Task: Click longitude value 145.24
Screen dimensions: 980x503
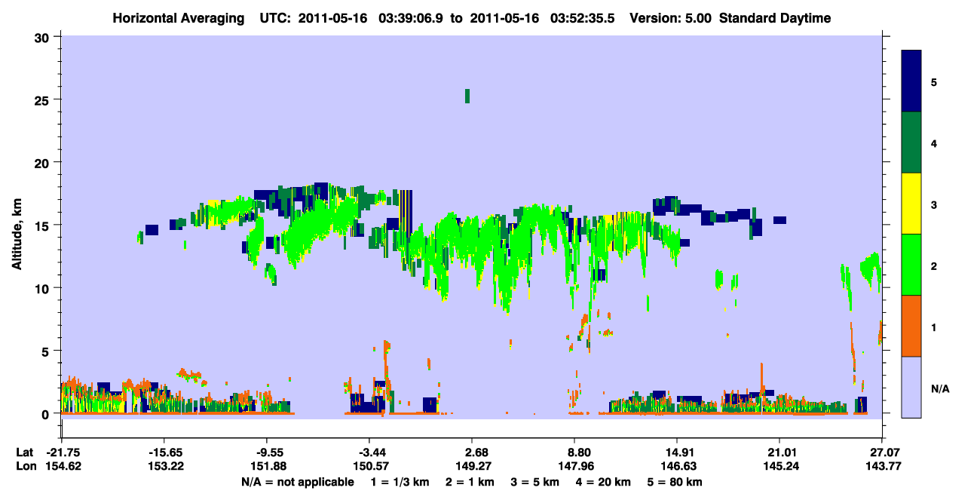Action: coord(779,466)
